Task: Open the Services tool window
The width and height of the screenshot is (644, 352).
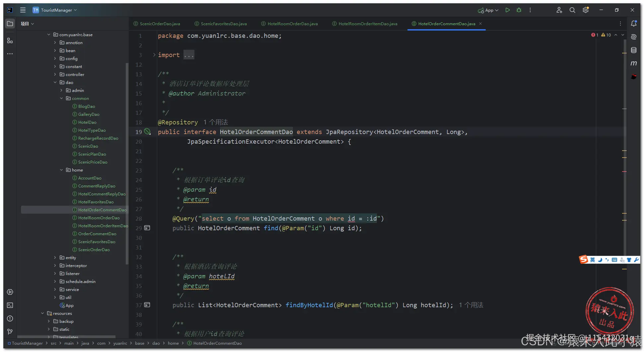Action: coord(10,292)
